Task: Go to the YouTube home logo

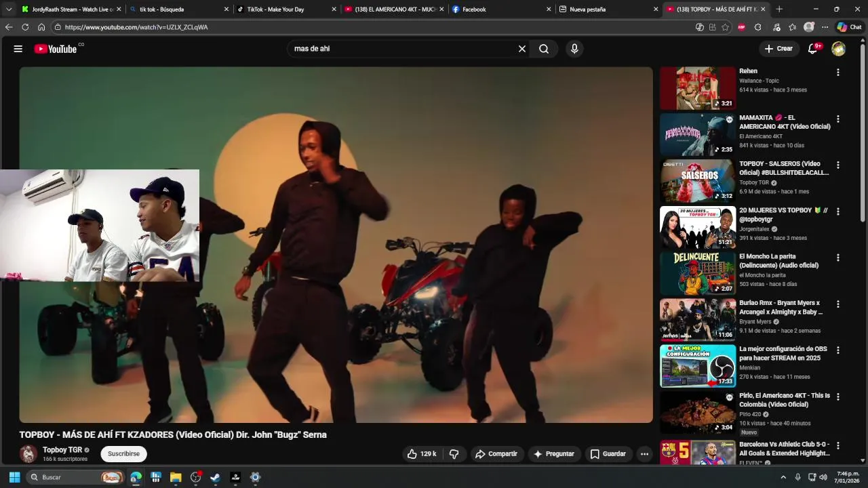Action: click(56, 49)
